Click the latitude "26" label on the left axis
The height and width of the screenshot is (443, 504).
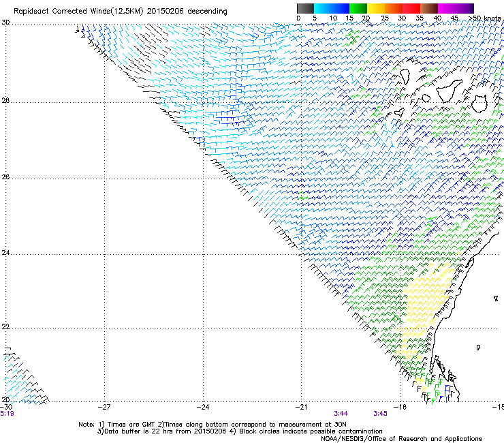click(5, 177)
